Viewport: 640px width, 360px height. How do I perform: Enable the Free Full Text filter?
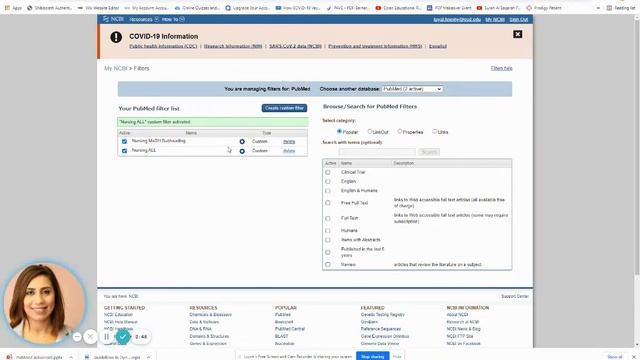click(328, 203)
